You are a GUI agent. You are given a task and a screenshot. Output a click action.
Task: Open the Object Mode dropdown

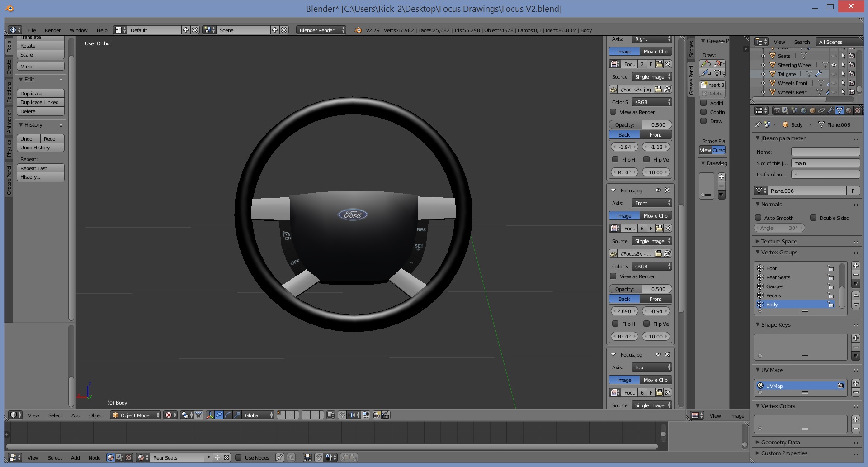coord(136,415)
